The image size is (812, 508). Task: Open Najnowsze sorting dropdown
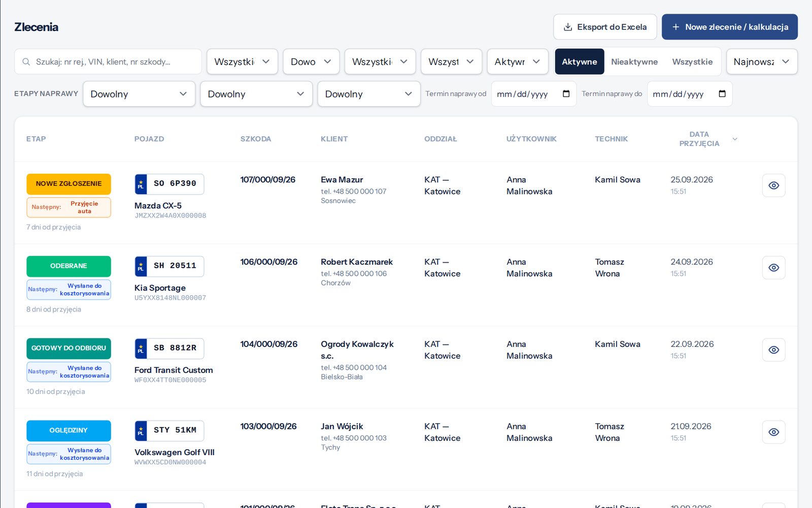(x=762, y=62)
